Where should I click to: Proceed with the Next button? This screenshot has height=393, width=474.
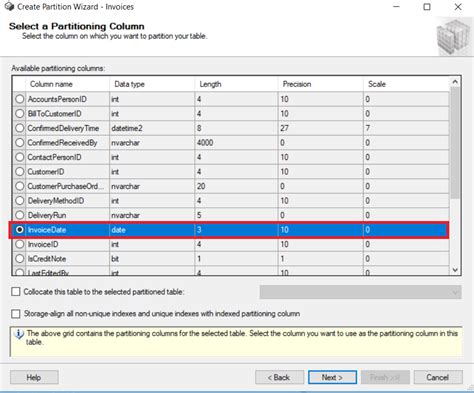point(332,377)
